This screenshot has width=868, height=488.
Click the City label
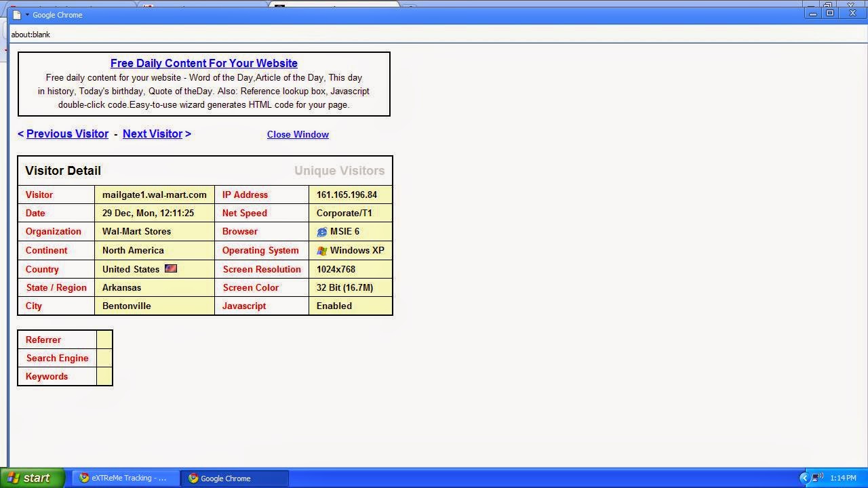(34, 306)
